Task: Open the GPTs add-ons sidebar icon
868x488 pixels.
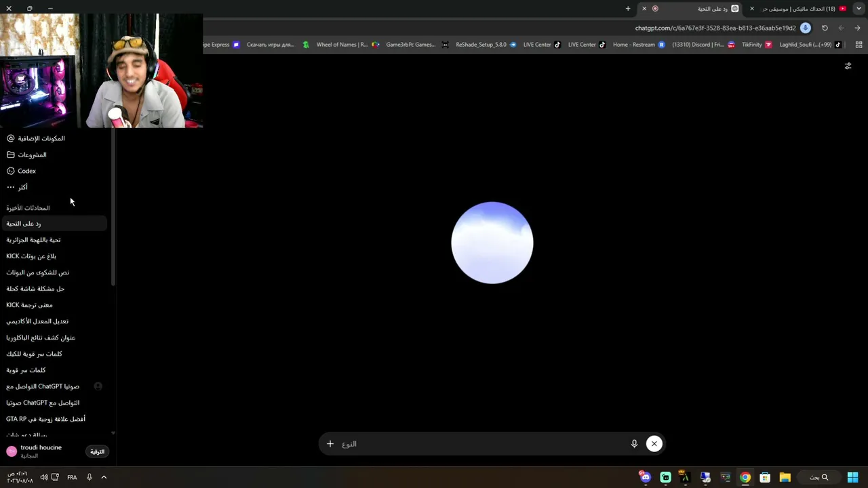Action: [10, 138]
